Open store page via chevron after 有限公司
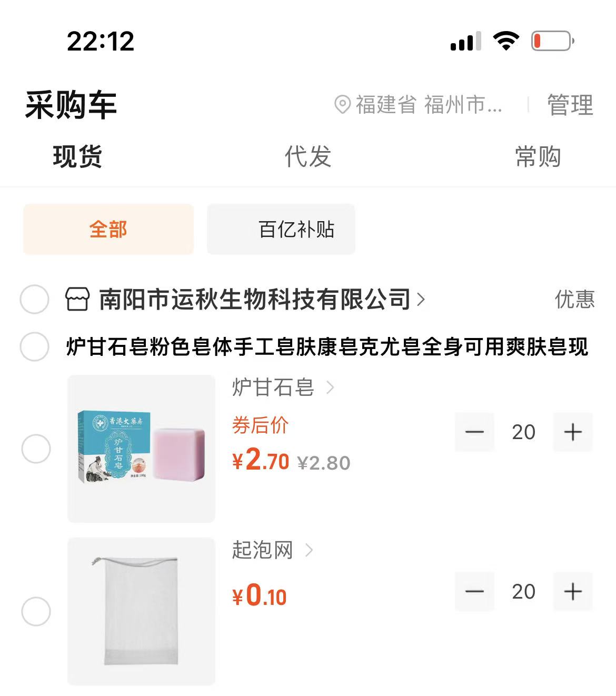Screen dimensions: 616x696 click(421, 300)
